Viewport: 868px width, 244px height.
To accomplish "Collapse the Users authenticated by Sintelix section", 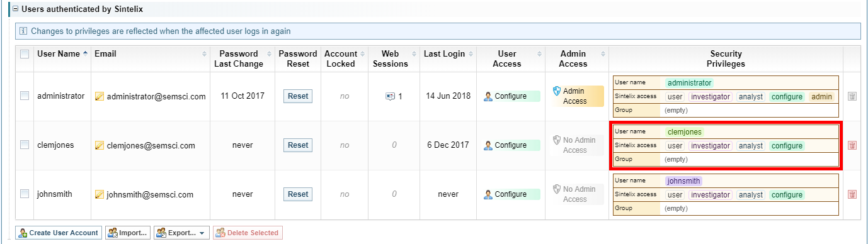I will click(15, 9).
